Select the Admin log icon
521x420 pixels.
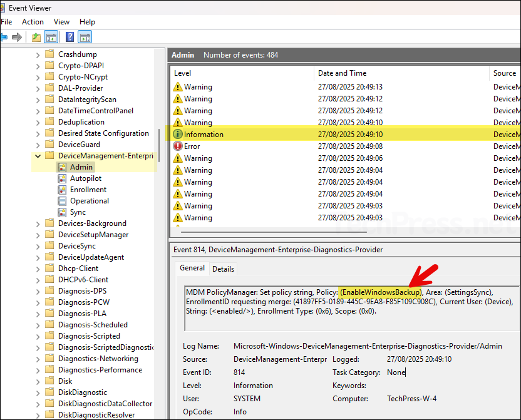pos(62,167)
